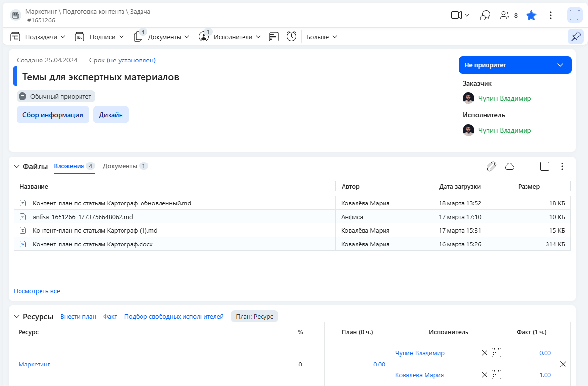This screenshot has height=386, width=588.
Task: Open the header three-dot menu
Action: pos(551,15)
